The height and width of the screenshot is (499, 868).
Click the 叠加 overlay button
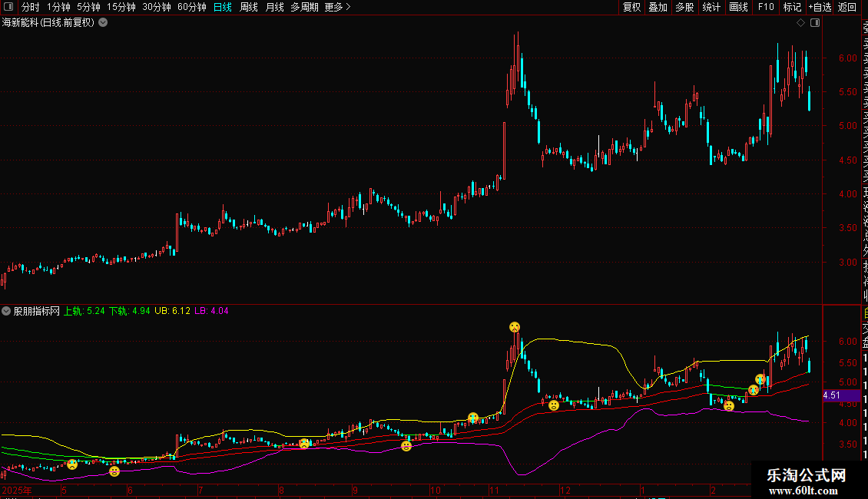pos(658,7)
